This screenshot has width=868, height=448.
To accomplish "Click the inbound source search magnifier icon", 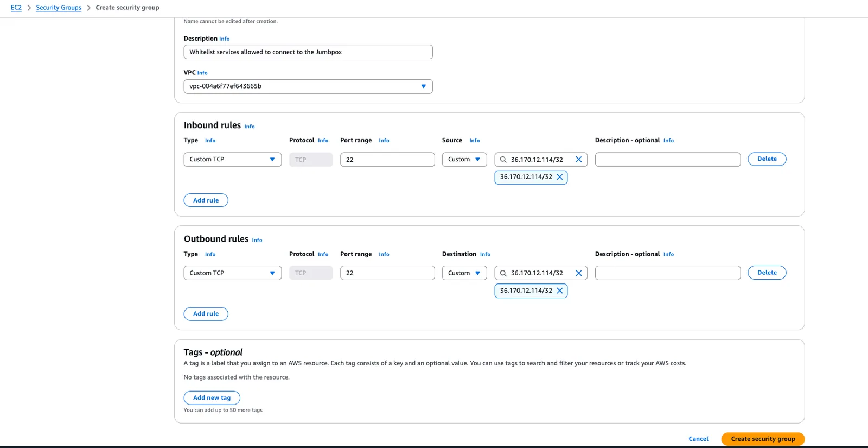I will coord(503,160).
